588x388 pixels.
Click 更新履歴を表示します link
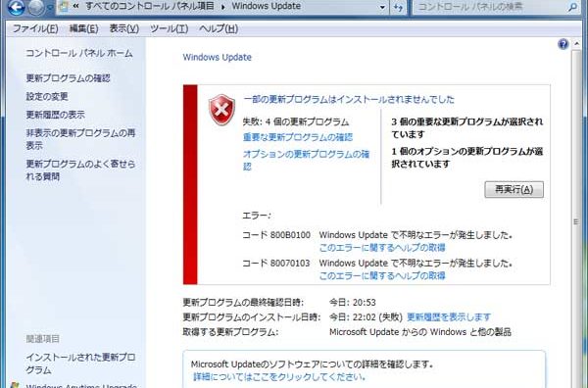click(x=449, y=317)
